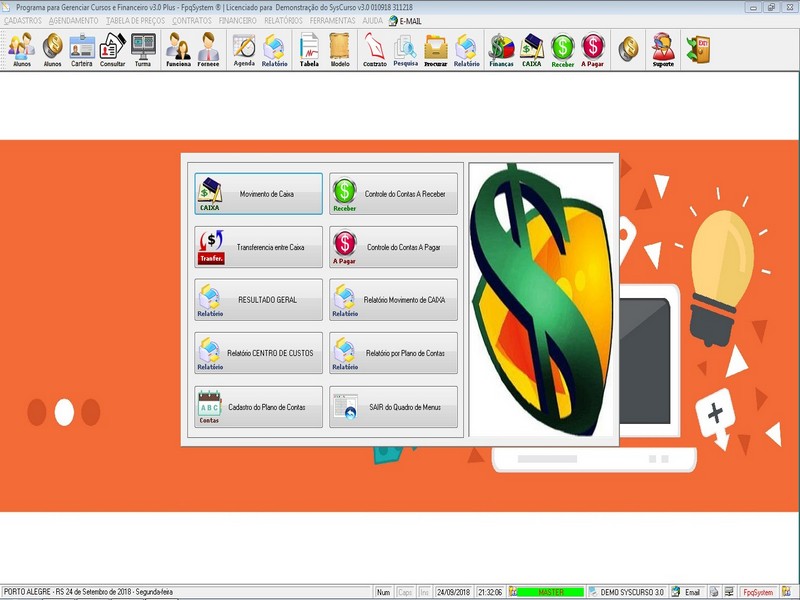Open the Procurar file drawer icon

[436, 49]
